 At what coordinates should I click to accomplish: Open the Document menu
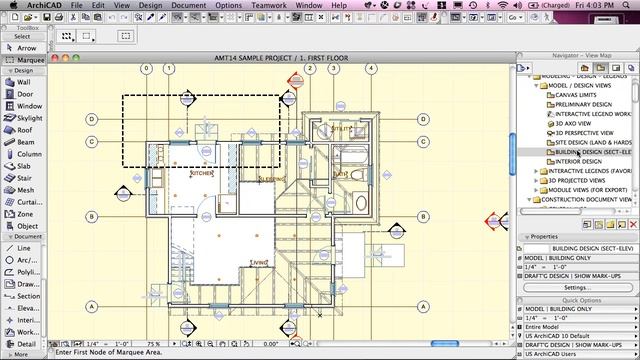189,5
